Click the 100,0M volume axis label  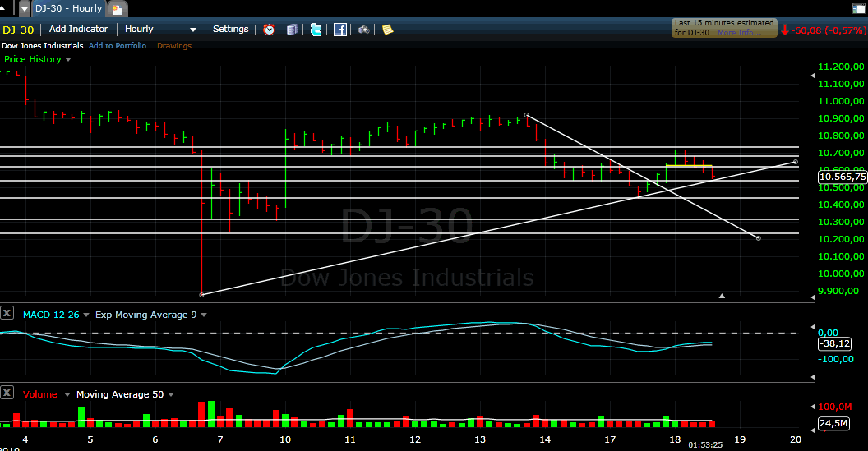835,407
